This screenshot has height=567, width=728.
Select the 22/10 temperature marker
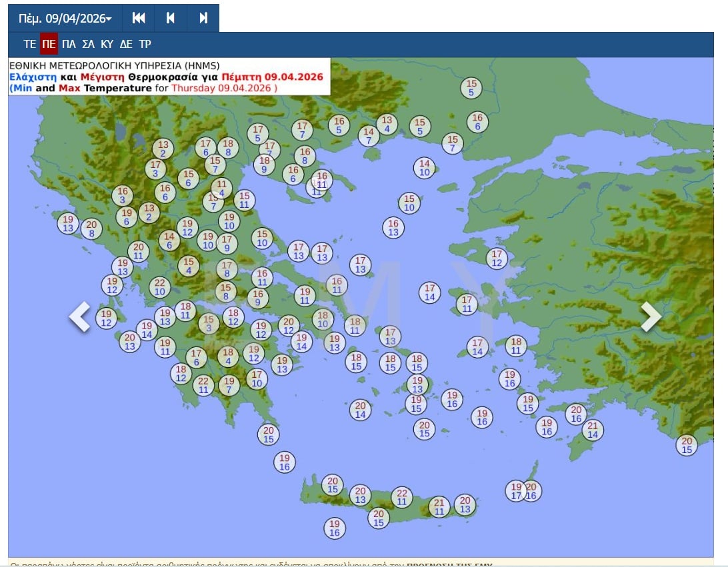click(x=160, y=287)
